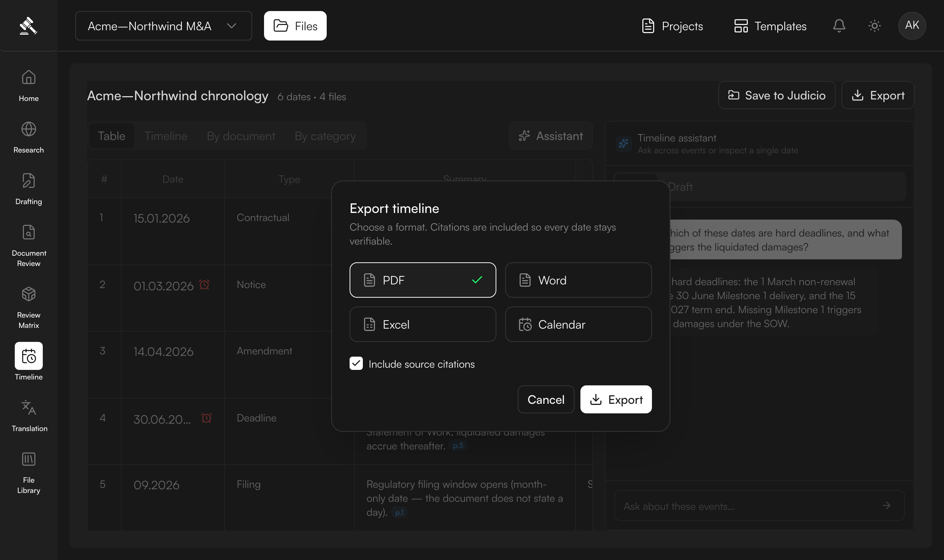Click the Date column header

[x=173, y=179]
